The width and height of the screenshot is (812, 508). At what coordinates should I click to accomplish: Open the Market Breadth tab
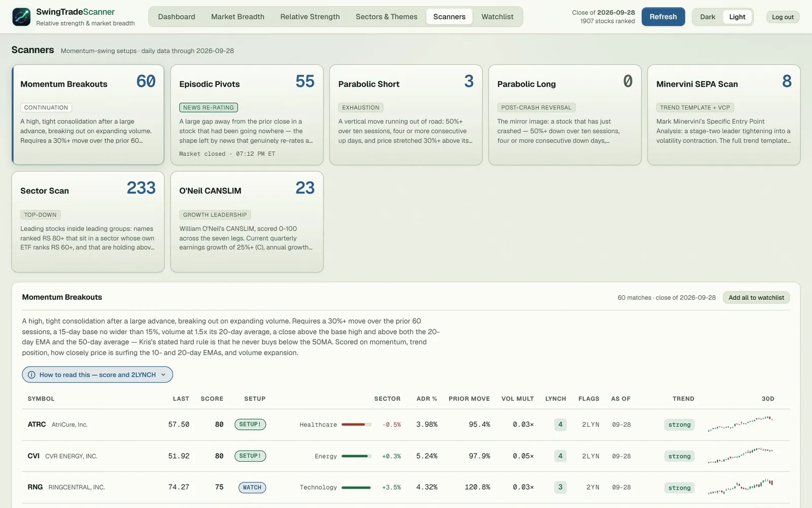(x=238, y=17)
